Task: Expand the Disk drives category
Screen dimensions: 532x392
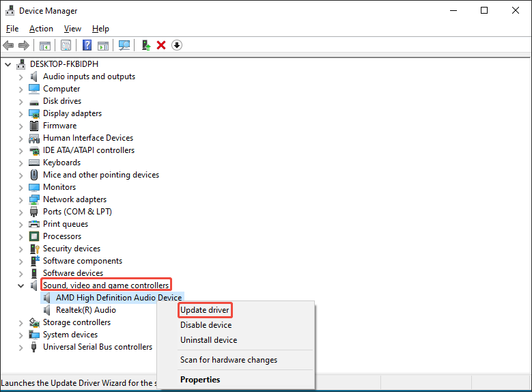Action: pyautogui.click(x=21, y=102)
